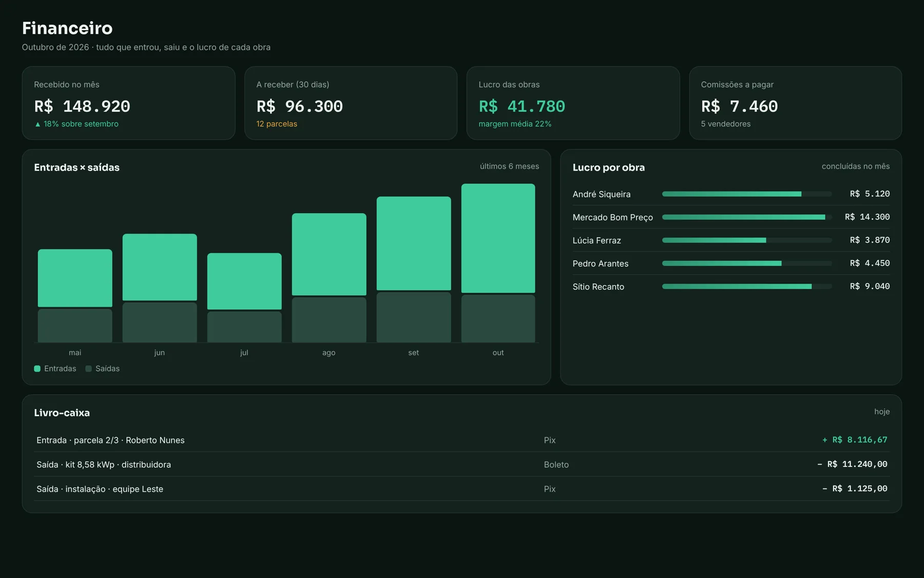This screenshot has width=924, height=578.
Task: Click the "concluídas no mês" label
Action: 856,166
